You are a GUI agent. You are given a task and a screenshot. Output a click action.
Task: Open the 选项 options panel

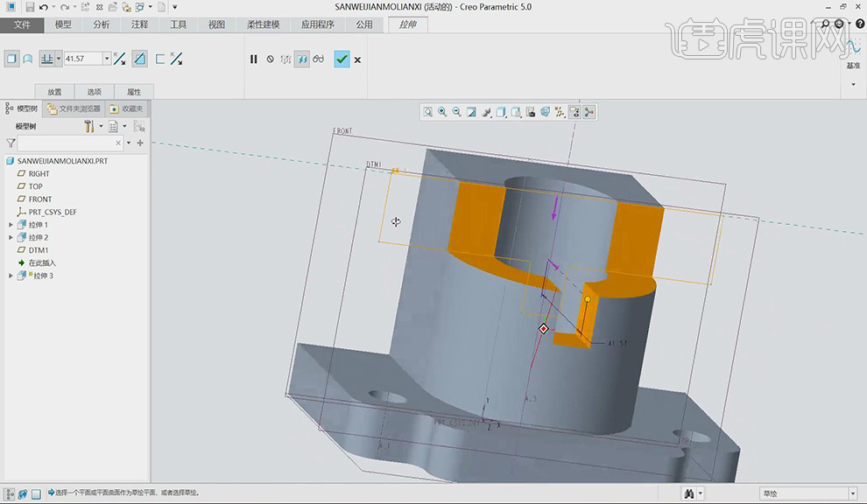coord(94,92)
